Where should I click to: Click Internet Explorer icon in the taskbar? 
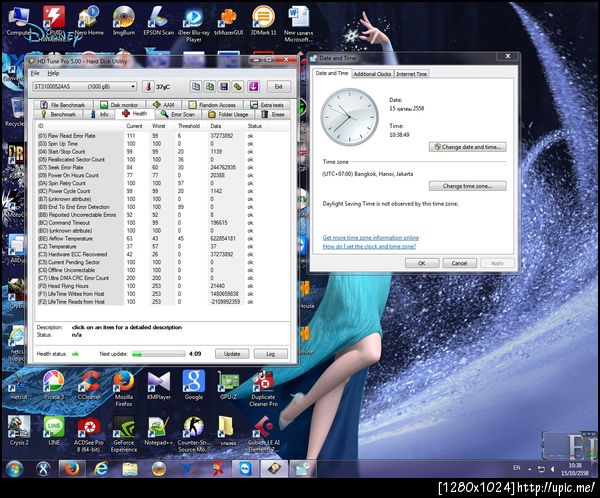click(x=101, y=469)
